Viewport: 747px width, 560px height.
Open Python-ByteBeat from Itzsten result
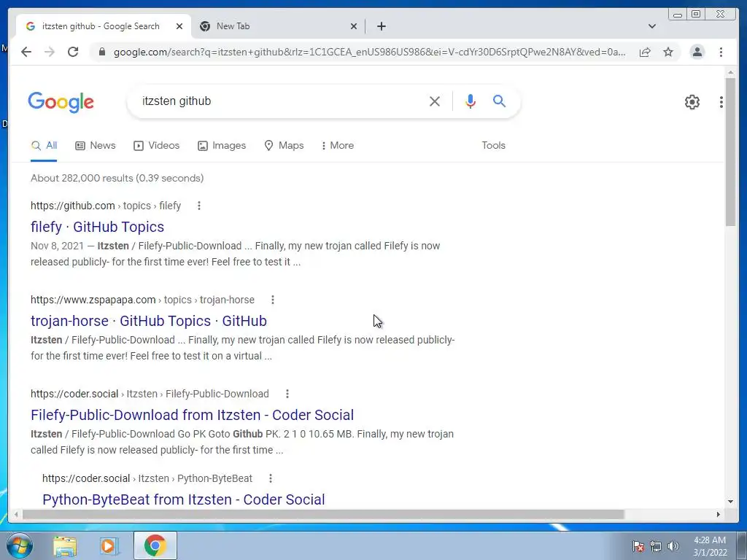(x=183, y=499)
